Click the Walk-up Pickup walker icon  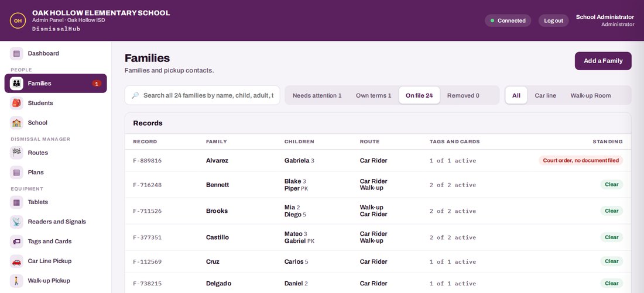[x=16, y=281]
